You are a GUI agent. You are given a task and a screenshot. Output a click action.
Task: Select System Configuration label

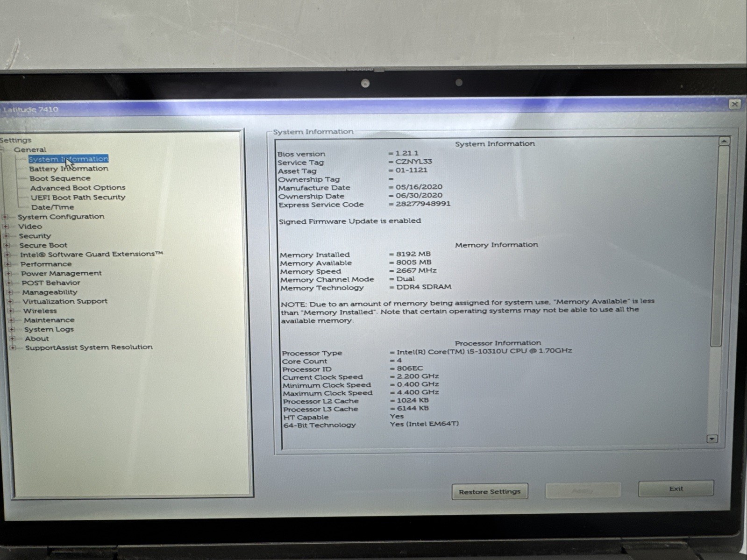[61, 217]
